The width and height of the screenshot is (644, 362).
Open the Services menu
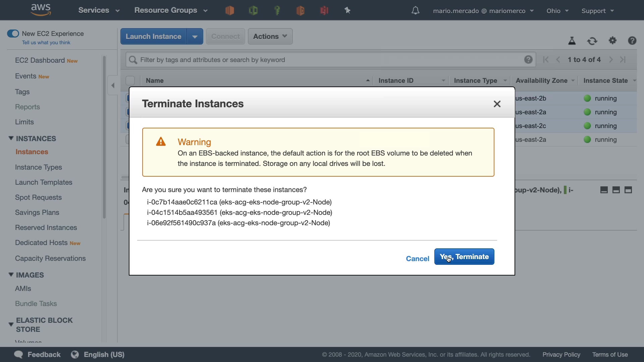pyautogui.click(x=99, y=10)
